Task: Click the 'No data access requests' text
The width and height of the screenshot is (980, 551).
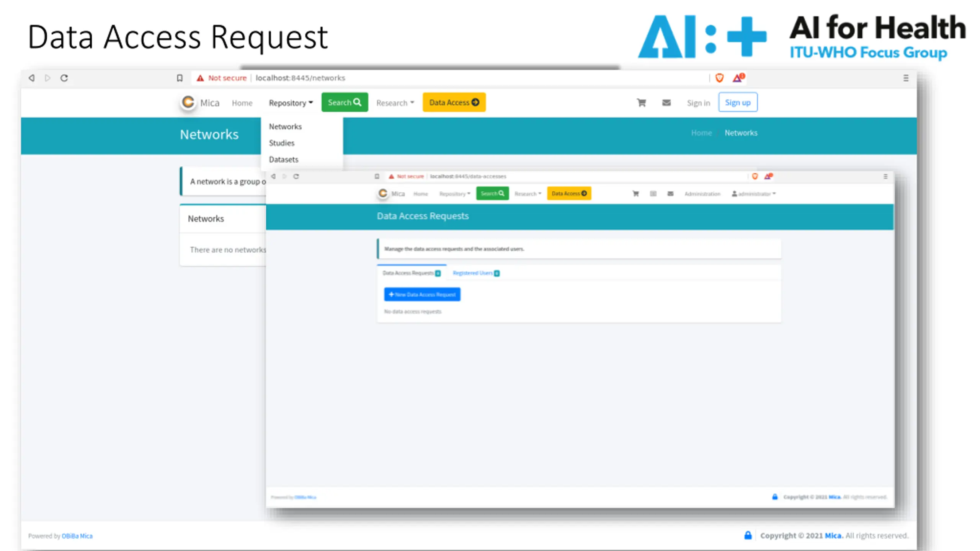Action: (x=413, y=311)
